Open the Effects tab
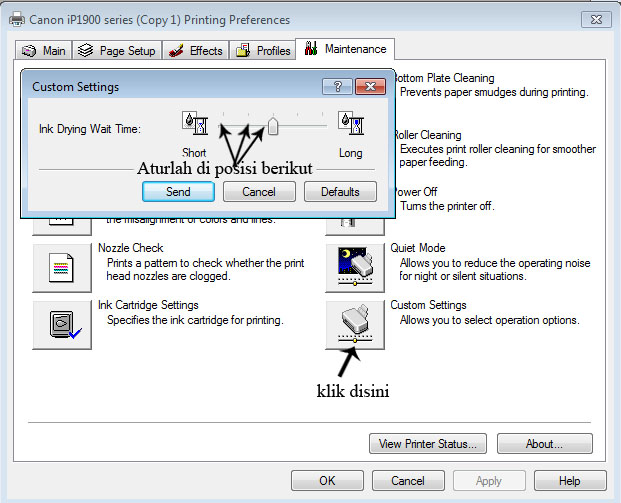 point(196,50)
